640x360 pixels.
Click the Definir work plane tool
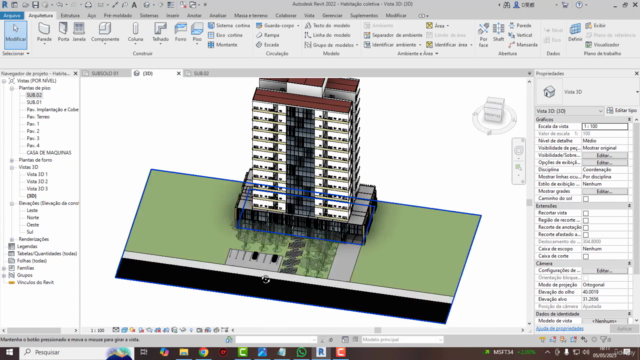pyautogui.click(x=575, y=33)
